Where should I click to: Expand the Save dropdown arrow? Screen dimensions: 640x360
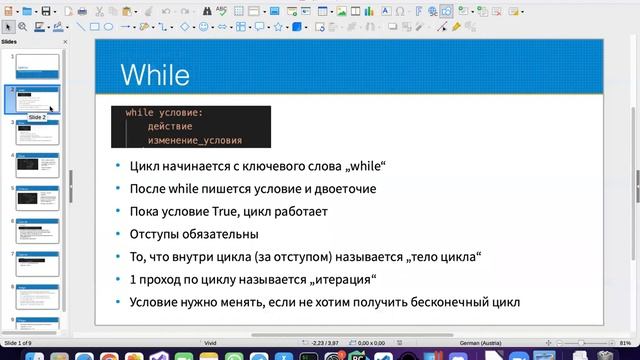pos(55,12)
